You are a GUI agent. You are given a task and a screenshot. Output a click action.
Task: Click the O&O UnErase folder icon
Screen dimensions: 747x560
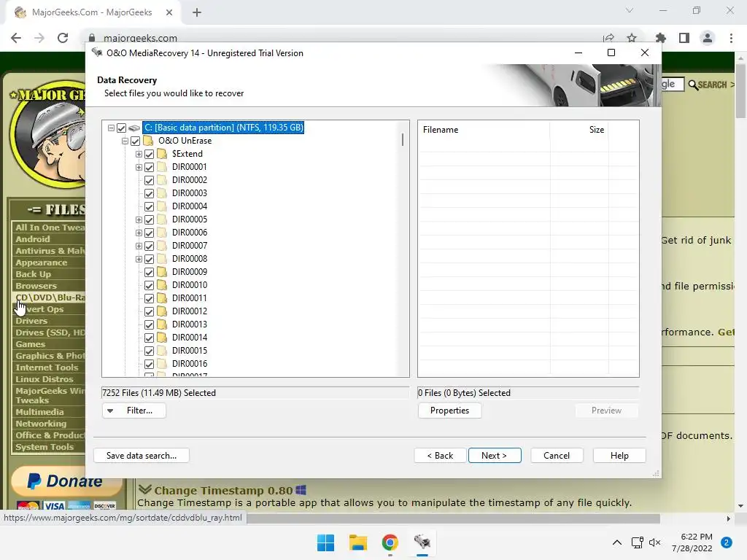(148, 141)
